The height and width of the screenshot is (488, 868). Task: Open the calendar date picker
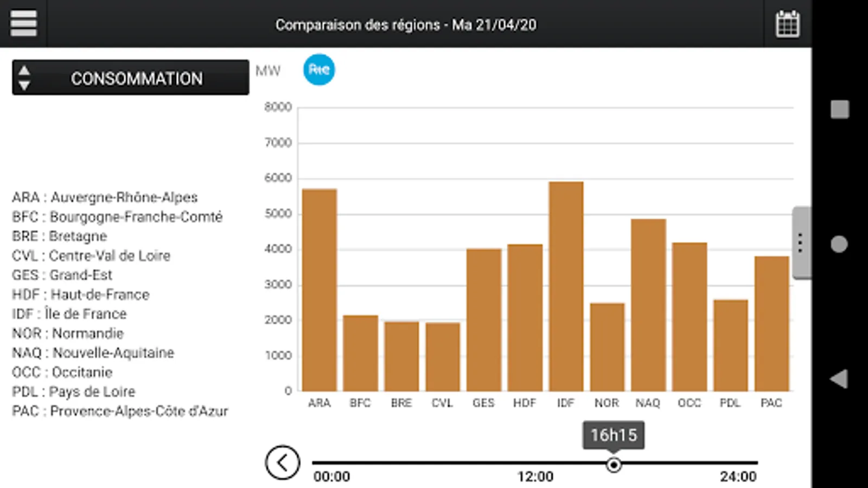(x=787, y=24)
